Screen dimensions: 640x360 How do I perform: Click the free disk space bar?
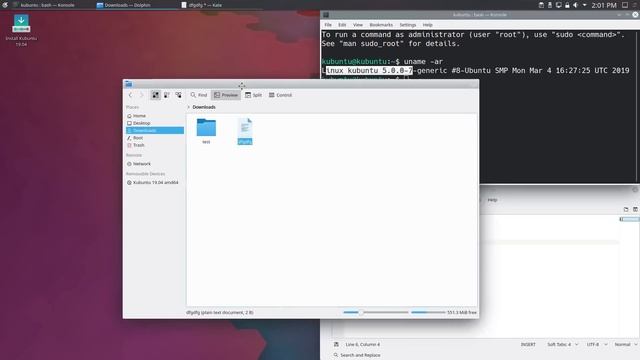pos(428,312)
